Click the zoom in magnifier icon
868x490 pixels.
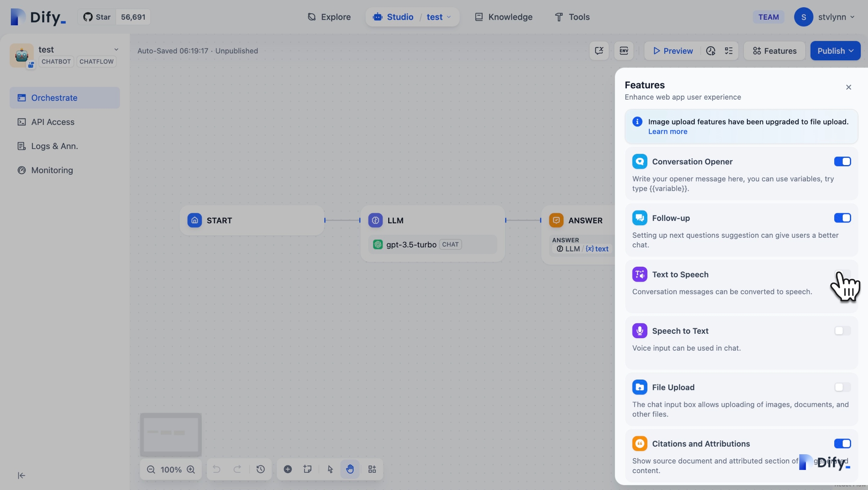191,470
